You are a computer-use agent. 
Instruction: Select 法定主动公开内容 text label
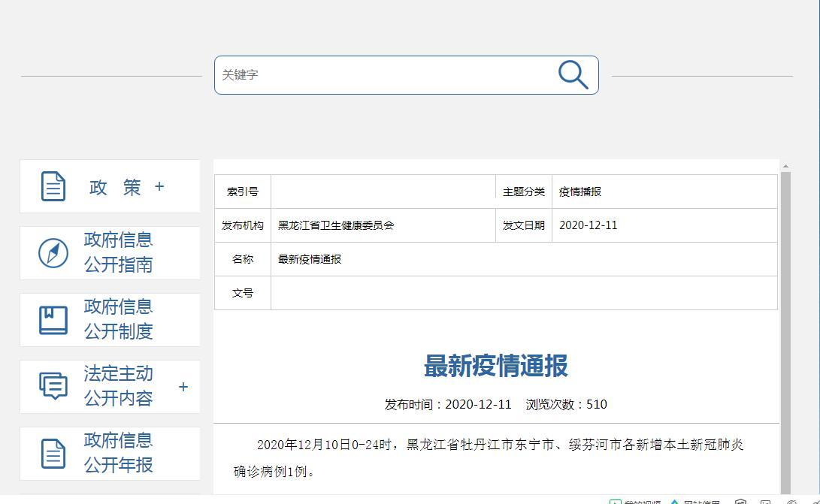[119, 386]
